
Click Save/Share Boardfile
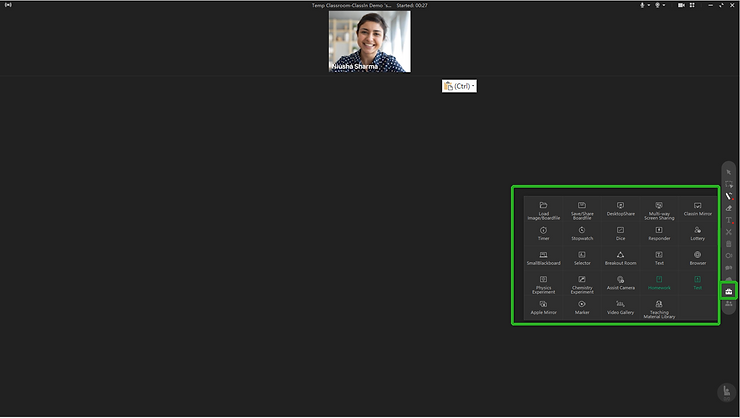click(582, 208)
